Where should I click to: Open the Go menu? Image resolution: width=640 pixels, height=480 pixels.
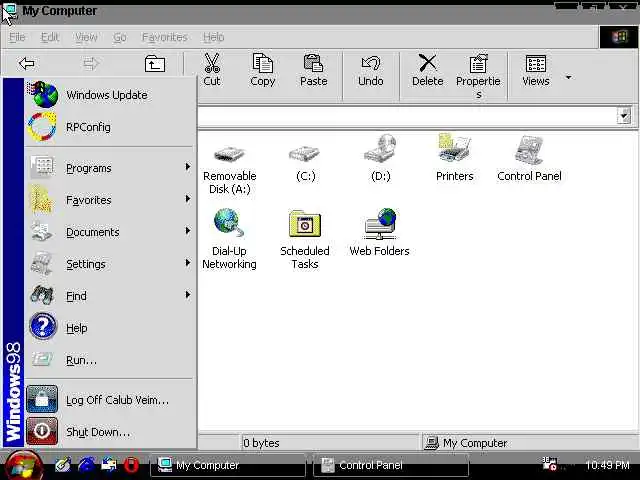pyautogui.click(x=120, y=37)
